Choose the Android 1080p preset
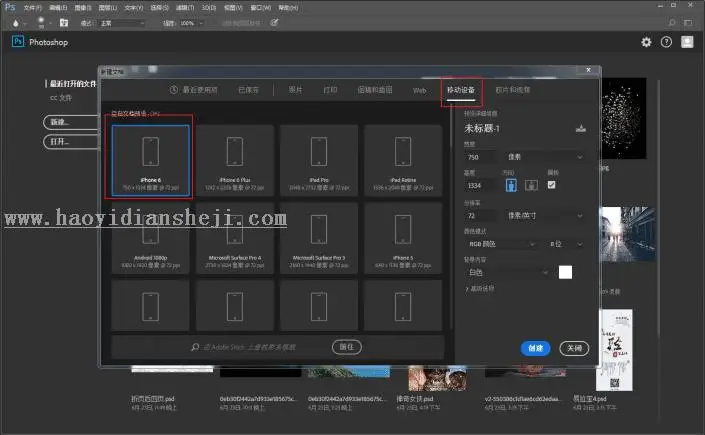This screenshot has width=705, height=435. click(x=151, y=238)
